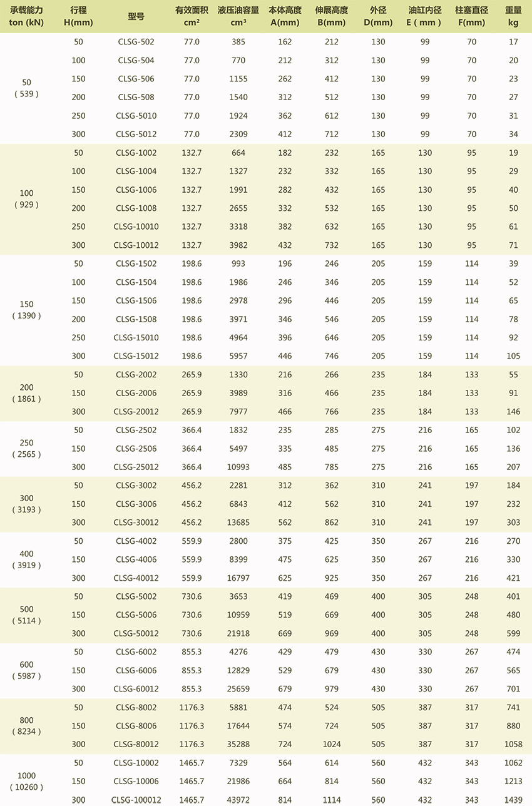Select the CLSG-100012 model cell
The height and width of the screenshot is (806, 532).
click(136, 800)
